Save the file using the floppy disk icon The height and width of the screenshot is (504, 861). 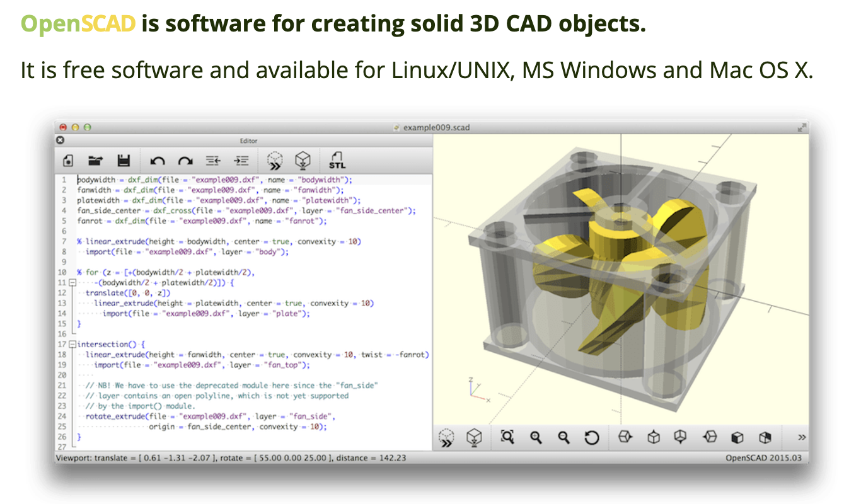click(x=124, y=161)
